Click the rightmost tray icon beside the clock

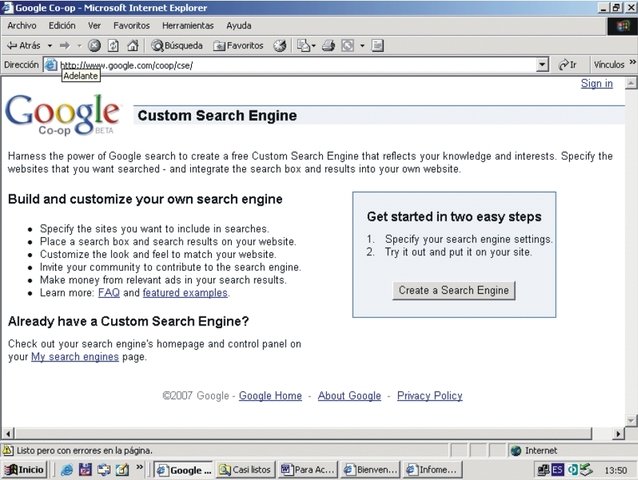pyautogui.click(x=586, y=469)
